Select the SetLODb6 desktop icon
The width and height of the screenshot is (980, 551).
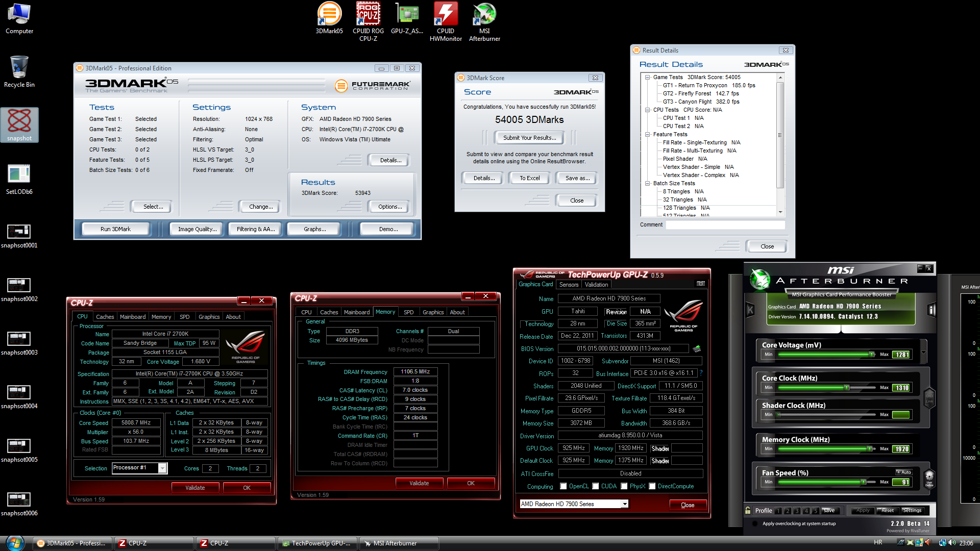click(19, 179)
